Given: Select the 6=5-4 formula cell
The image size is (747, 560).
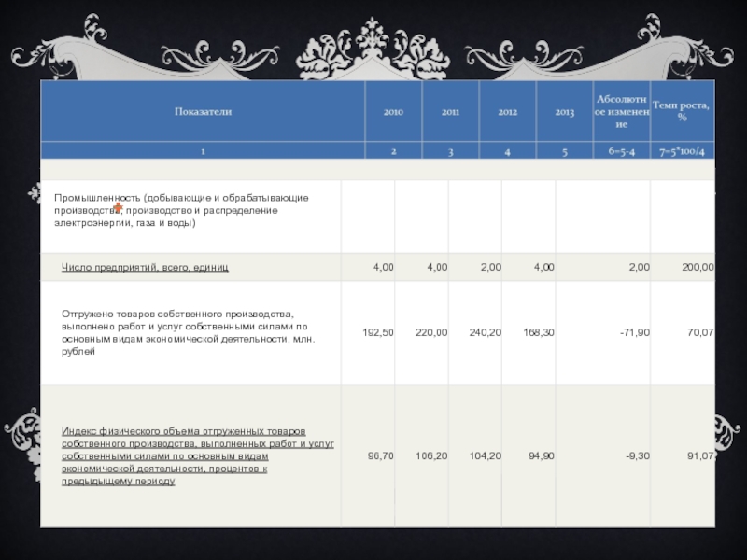Looking at the screenshot, I should (621, 150).
